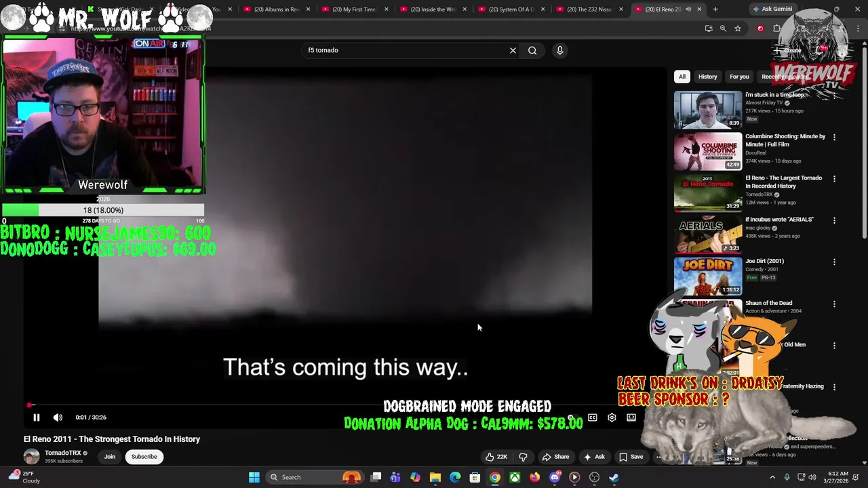
Task: Dislike the video with thumbs down
Action: coord(523,457)
